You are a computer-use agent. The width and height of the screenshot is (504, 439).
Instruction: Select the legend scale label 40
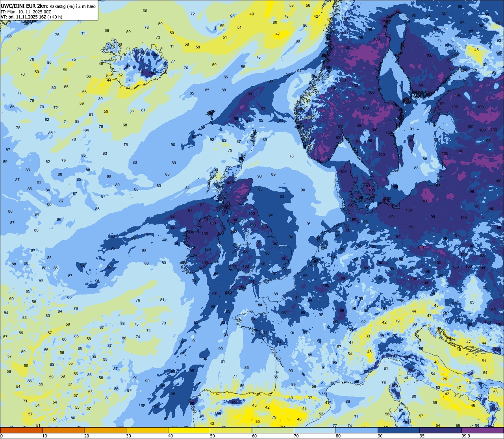(170, 436)
